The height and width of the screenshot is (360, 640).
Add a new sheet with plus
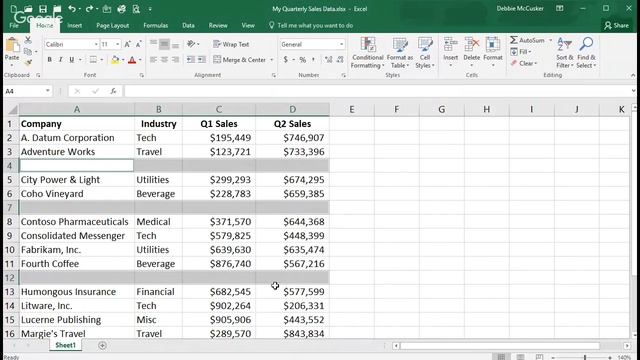click(x=102, y=346)
